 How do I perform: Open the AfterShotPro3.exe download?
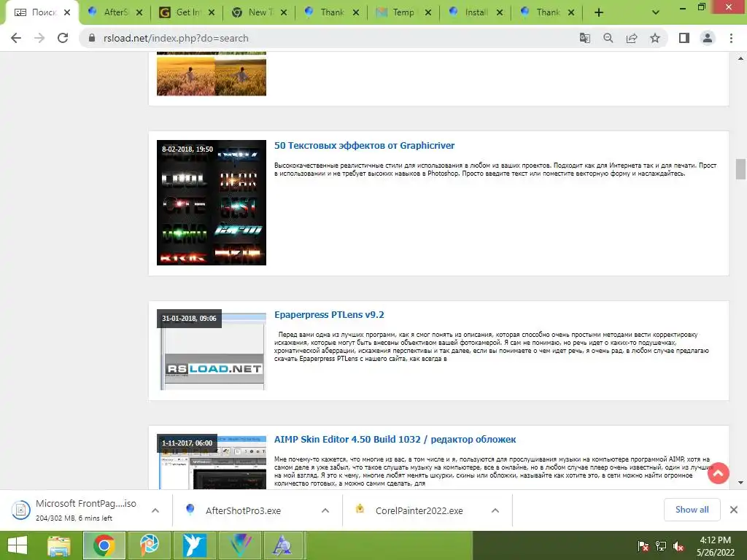point(243,510)
